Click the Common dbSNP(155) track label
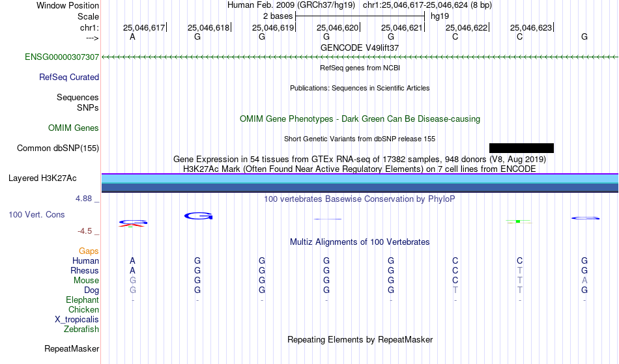This screenshot has width=619, height=364. (x=58, y=148)
